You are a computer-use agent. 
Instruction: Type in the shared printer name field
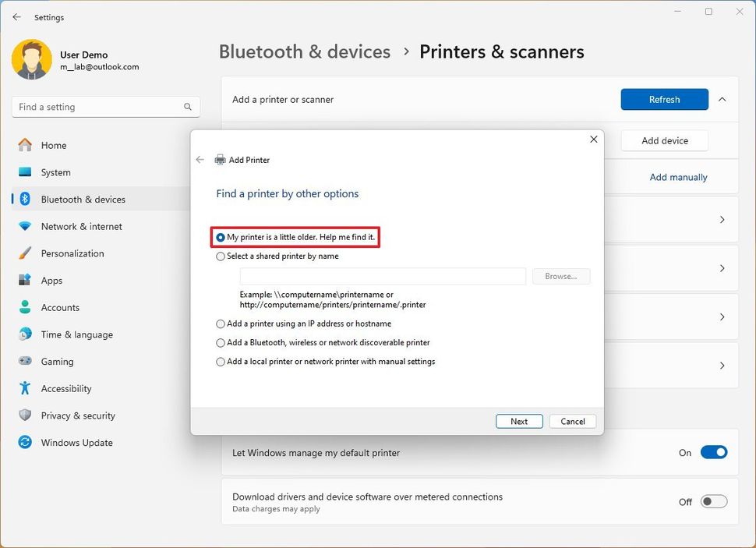[382, 276]
